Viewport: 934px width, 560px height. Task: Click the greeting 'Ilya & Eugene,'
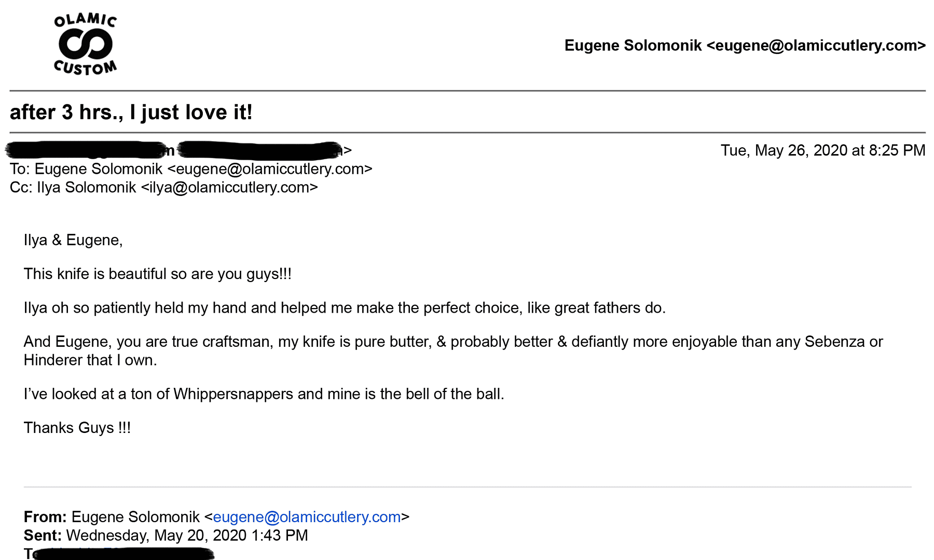(x=73, y=240)
